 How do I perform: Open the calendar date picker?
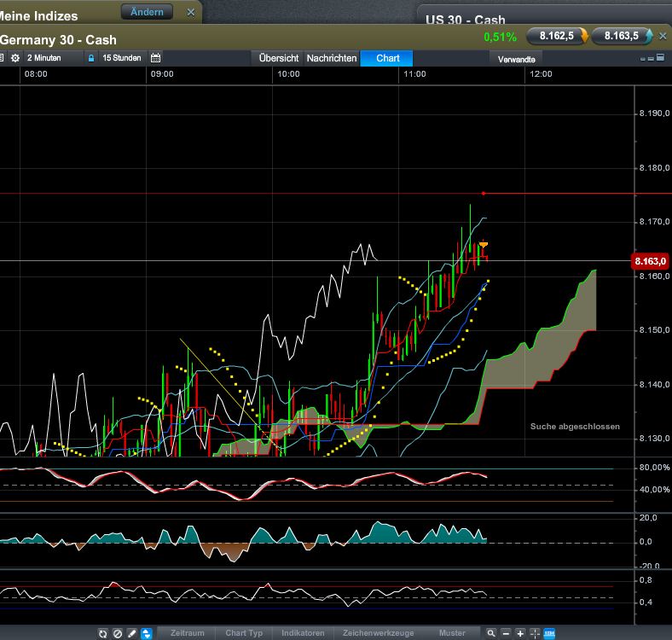[x=155, y=58]
